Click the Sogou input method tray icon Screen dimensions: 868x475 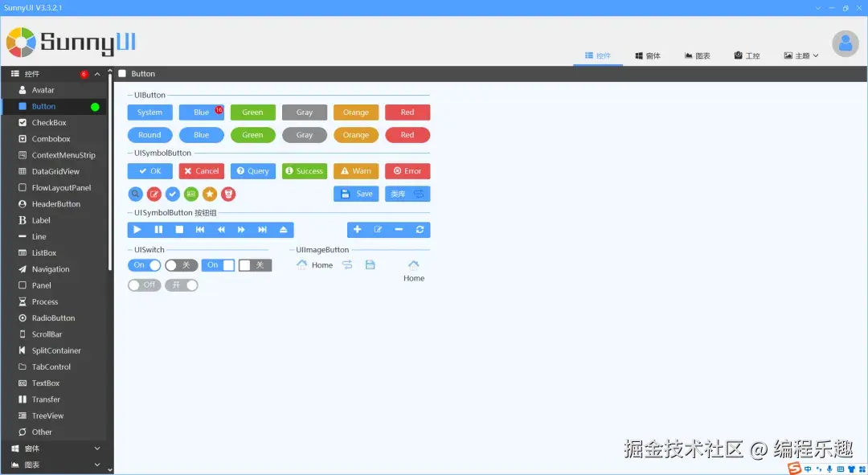[x=794, y=469]
